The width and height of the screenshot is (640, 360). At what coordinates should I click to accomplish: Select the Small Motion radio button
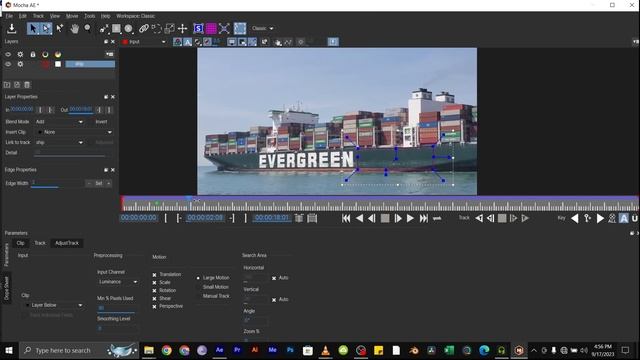[x=198, y=287]
